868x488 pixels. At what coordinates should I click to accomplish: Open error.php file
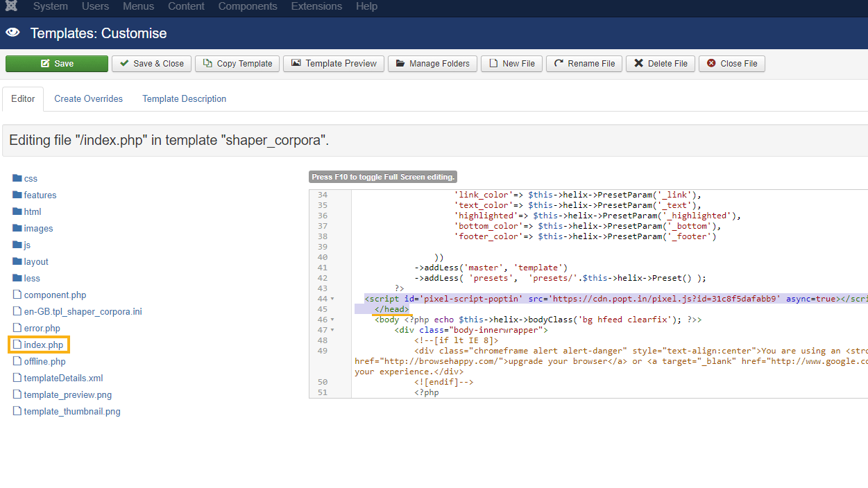(x=42, y=328)
